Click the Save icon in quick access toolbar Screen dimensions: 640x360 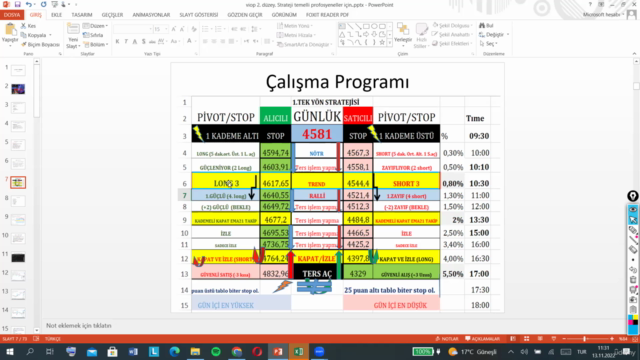click(x=18, y=4)
